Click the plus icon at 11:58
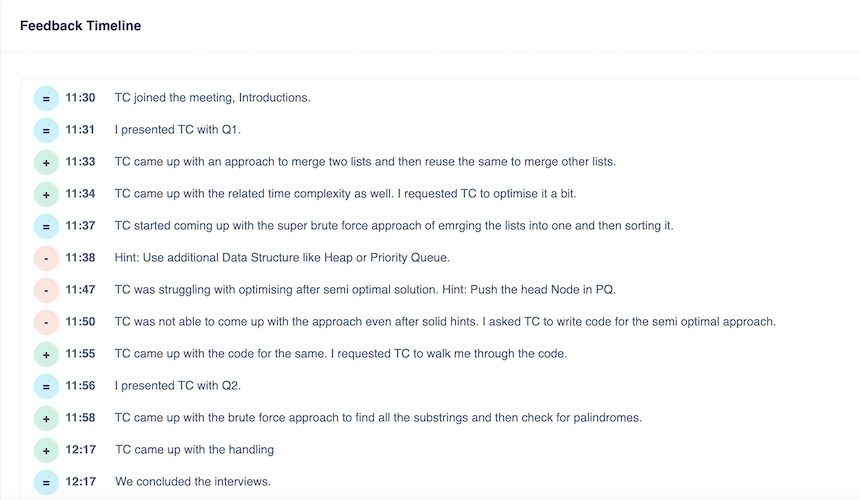The width and height of the screenshot is (861, 500). [x=46, y=418]
